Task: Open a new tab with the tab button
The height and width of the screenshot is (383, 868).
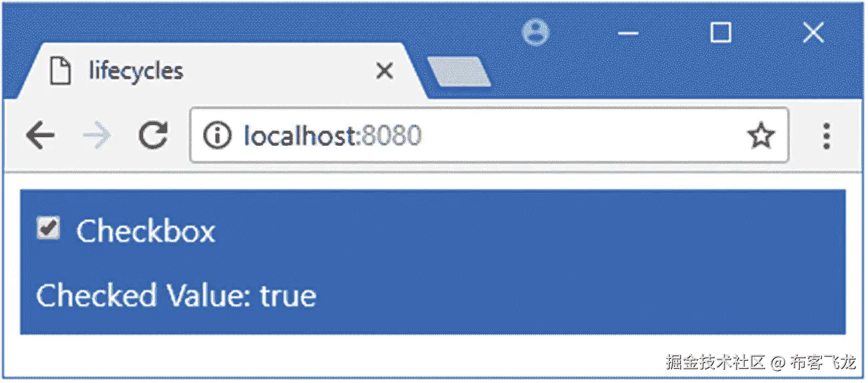Action: pyautogui.click(x=459, y=72)
